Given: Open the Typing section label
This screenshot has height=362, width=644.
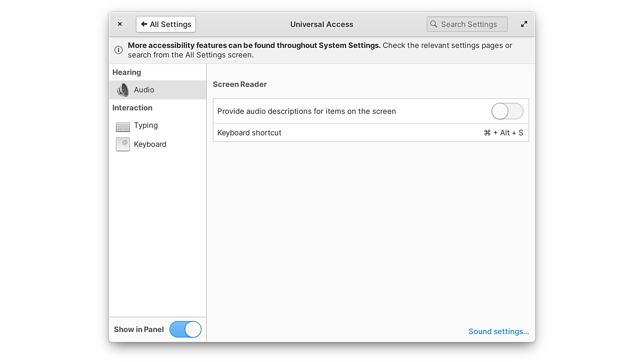Looking at the screenshot, I should point(146,125).
